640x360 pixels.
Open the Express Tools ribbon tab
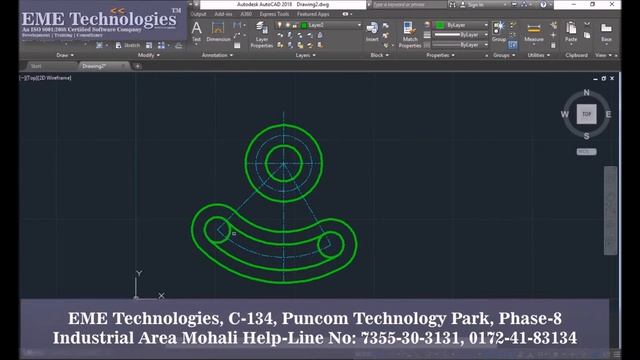point(274,14)
